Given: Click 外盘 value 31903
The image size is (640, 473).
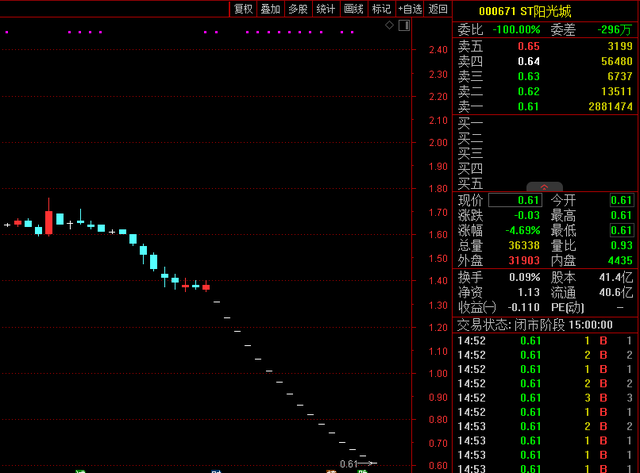Looking at the screenshot, I should point(524,260).
